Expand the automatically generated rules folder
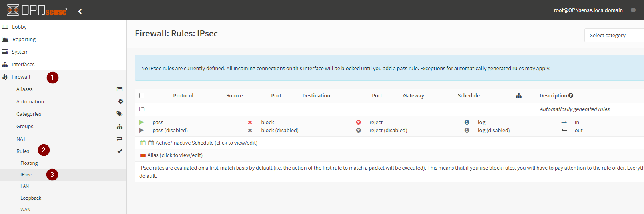 (x=142, y=109)
